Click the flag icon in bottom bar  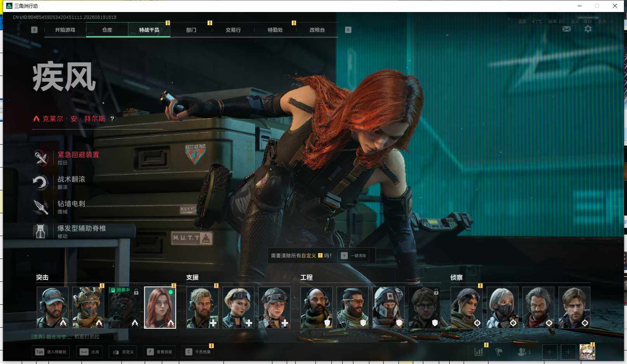point(499,352)
